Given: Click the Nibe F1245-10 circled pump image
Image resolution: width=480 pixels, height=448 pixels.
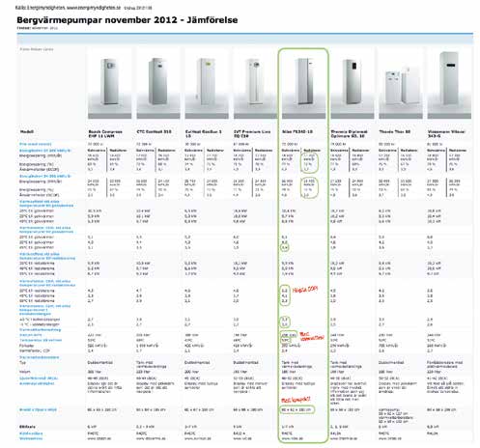Looking at the screenshot, I should coord(303,84).
